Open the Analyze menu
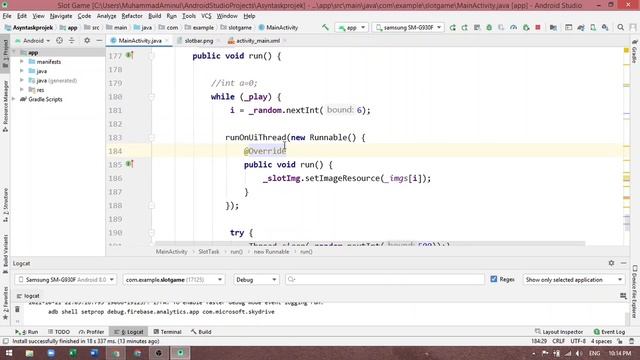Image resolution: width=640 pixels, height=360 pixels. click(x=107, y=16)
